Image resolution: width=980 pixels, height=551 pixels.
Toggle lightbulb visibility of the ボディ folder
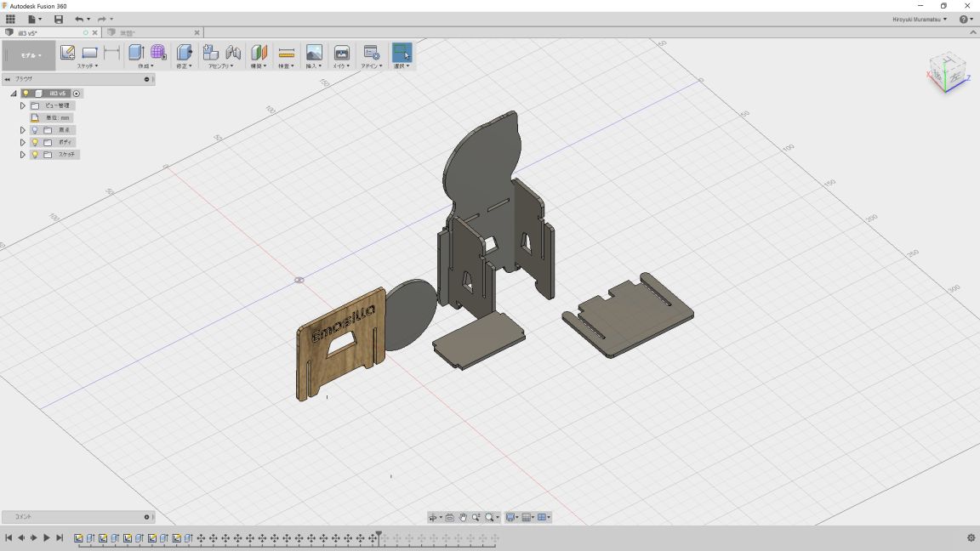[x=35, y=142]
